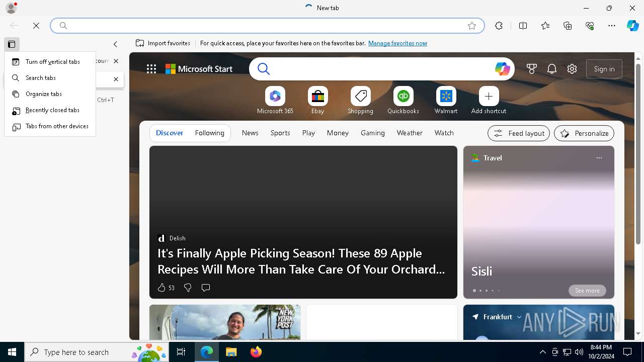Image resolution: width=644 pixels, height=362 pixels.
Task: Open the Play feed tab
Action: [x=308, y=133]
